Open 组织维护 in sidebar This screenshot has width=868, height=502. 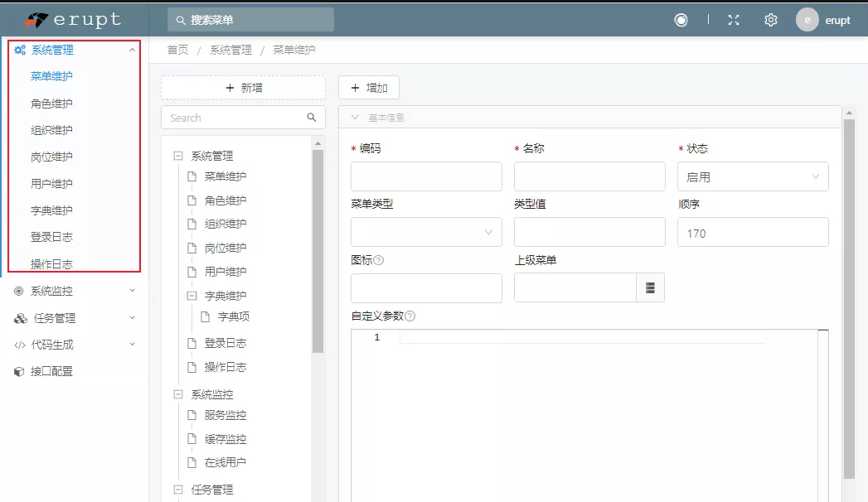[51, 130]
